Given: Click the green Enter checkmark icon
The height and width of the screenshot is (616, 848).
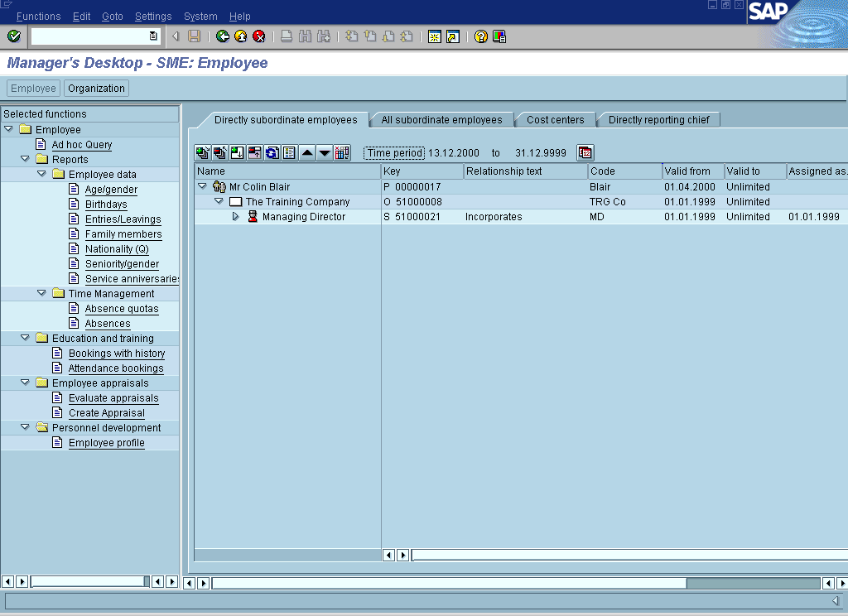Looking at the screenshot, I should click(x=14, y=36).
